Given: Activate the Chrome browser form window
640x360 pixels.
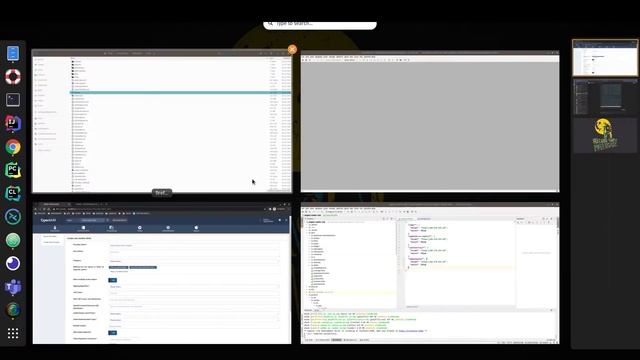Looking at the screenshot, I should tap(162, 273).
